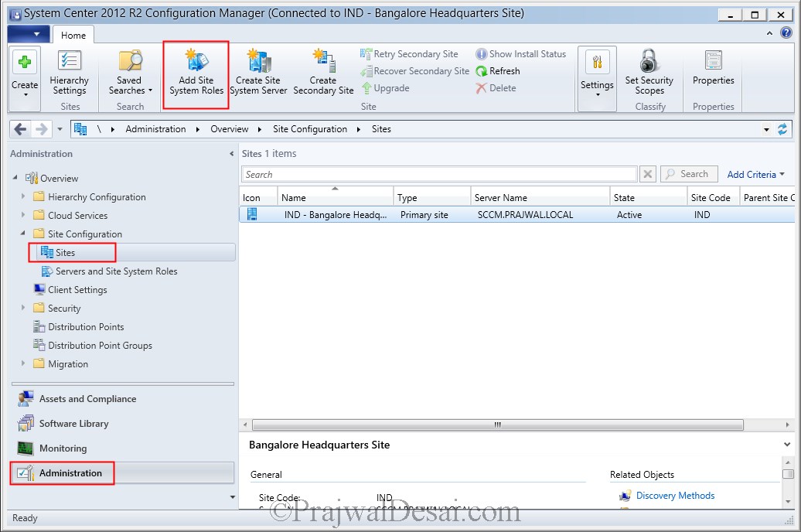Open the Discovery Methods link
801x532 pixels.
(x=675, y=495)
